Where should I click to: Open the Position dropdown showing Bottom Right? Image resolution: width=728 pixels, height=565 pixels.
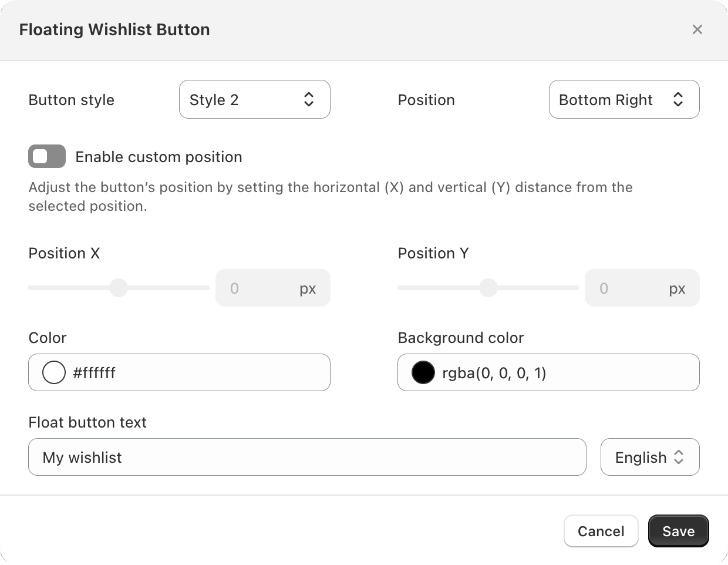coord(624,99)
